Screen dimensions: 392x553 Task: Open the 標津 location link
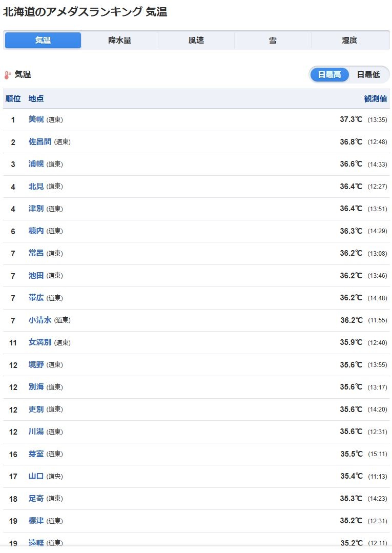click(36, 521)
